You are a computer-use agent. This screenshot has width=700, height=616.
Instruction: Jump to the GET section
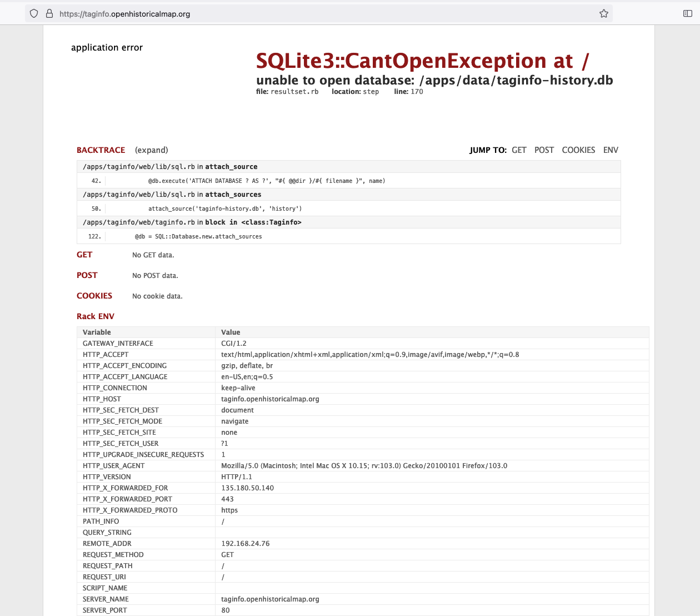point(519,150)
